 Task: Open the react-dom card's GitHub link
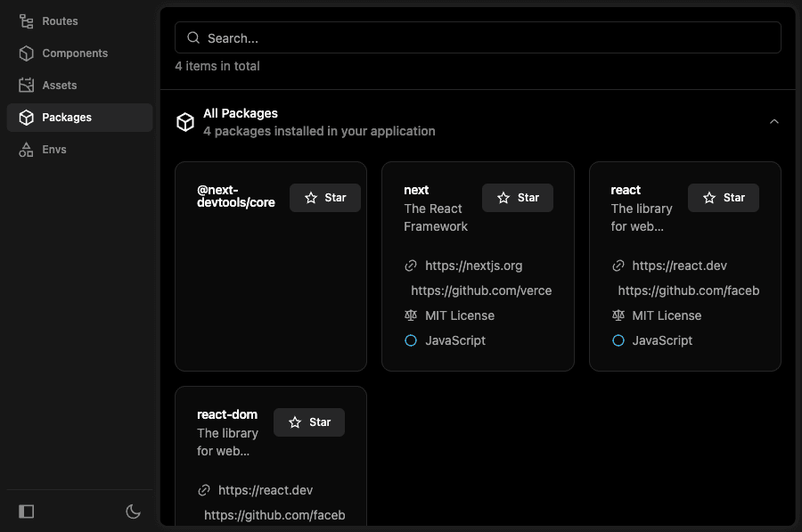pos(274,515)
